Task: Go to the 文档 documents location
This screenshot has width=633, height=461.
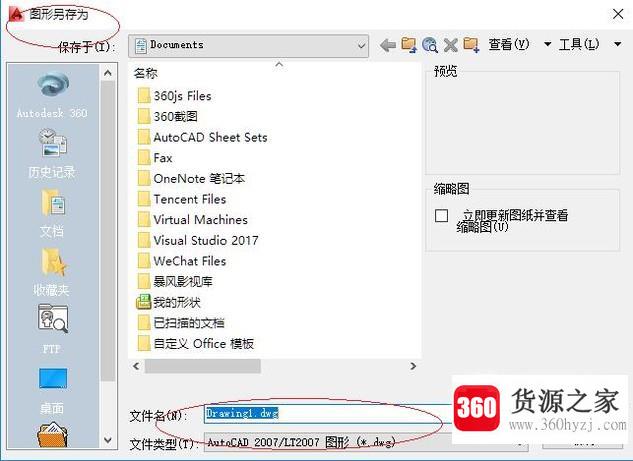Action: tap(52, 213)
